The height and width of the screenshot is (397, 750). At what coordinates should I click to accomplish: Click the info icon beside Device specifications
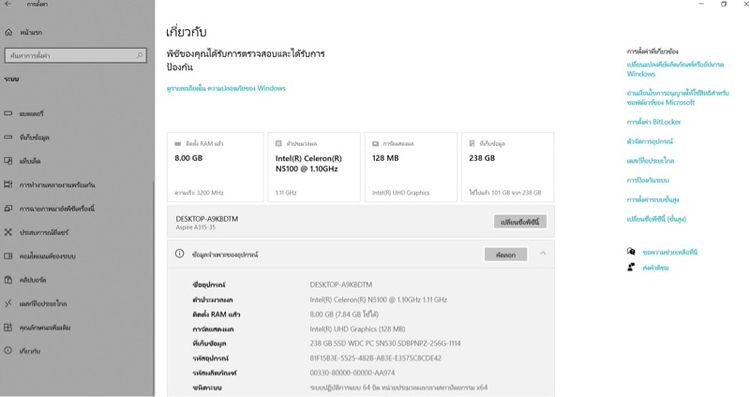pos(179,254)
